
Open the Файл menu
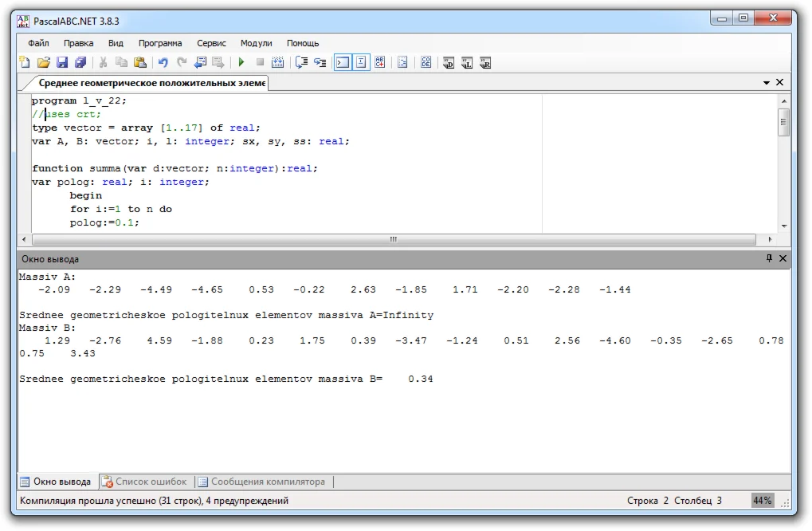(x=38, y=43)
